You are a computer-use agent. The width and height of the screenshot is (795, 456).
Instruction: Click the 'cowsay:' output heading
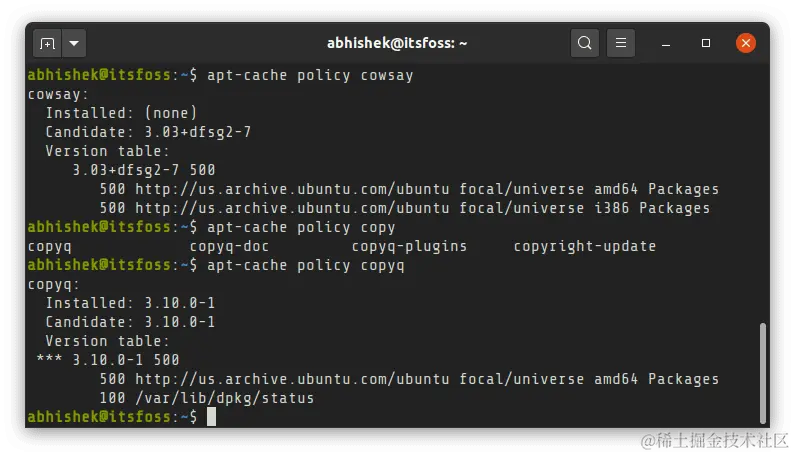tap(58, 94)
